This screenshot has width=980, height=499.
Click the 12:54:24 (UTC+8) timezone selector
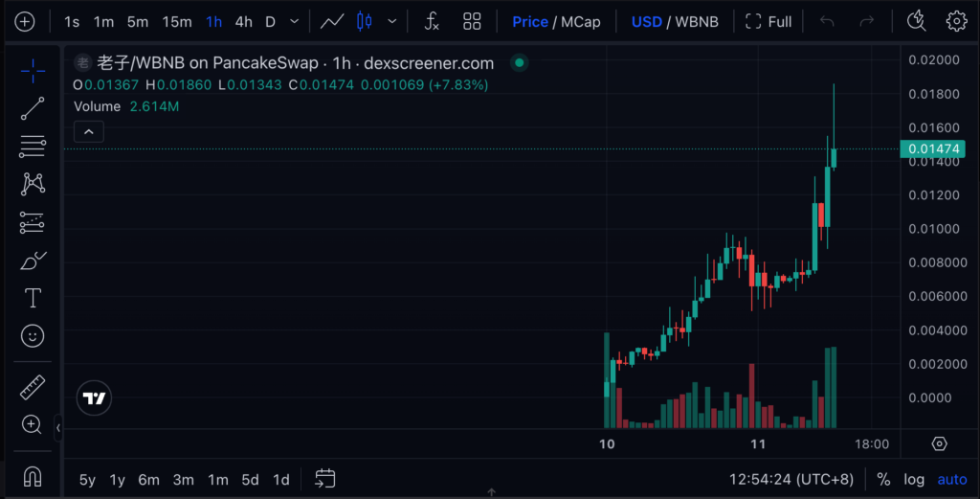(793, 479)
